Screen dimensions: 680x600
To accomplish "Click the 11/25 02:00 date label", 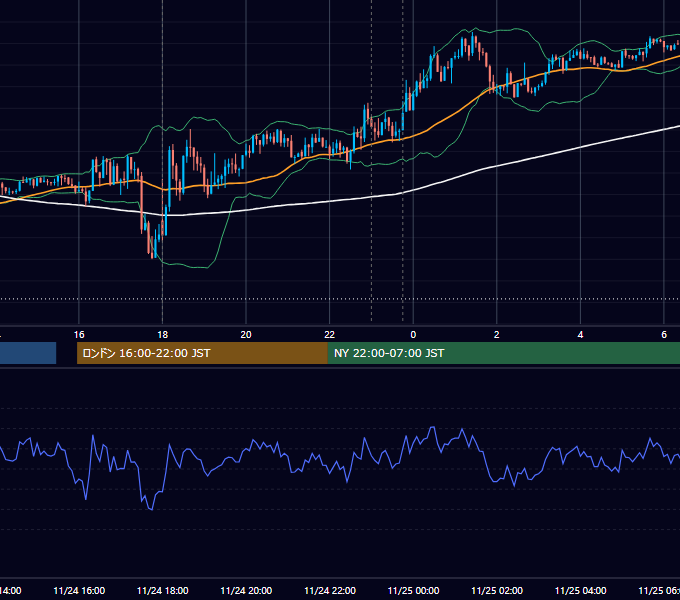I will [497, 591].
